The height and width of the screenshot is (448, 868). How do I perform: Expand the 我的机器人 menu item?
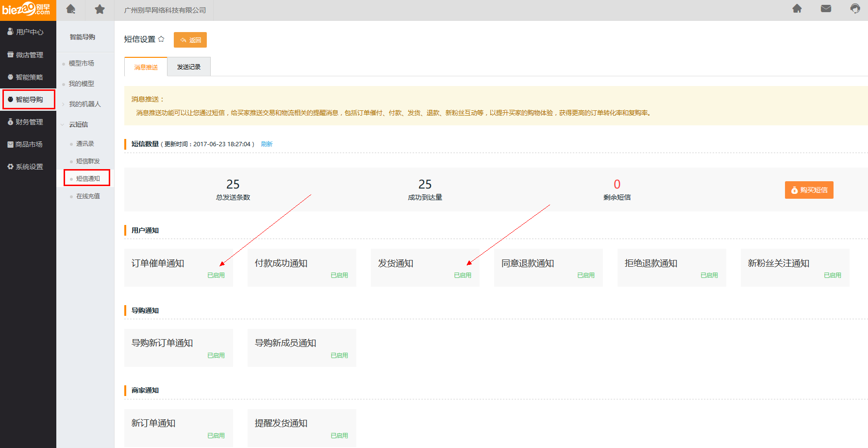pyautogui.click(x=84, y=104)
